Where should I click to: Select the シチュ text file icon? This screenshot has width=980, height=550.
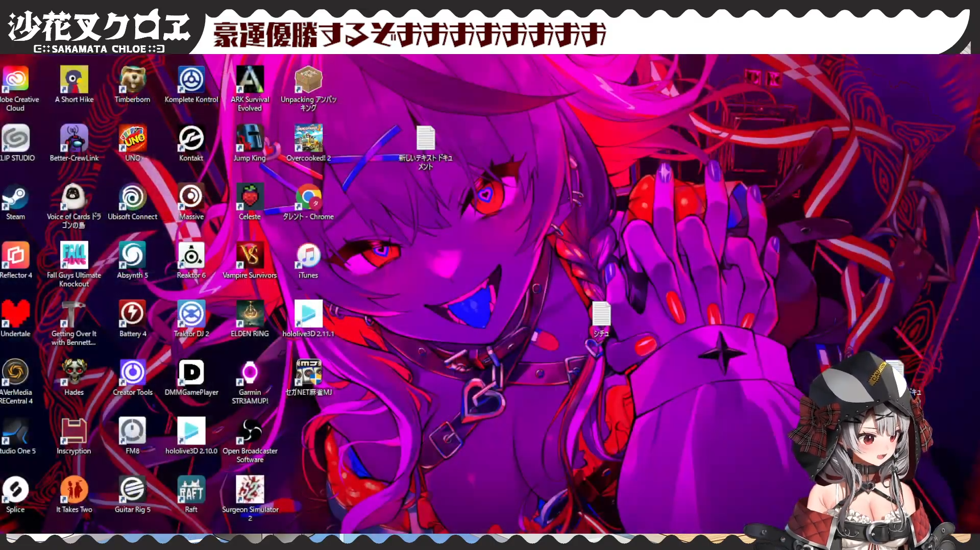[x=601, y=314]
